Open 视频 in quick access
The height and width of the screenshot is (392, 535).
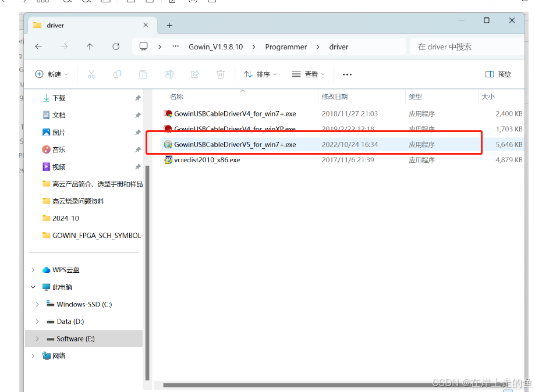(59, 167)
